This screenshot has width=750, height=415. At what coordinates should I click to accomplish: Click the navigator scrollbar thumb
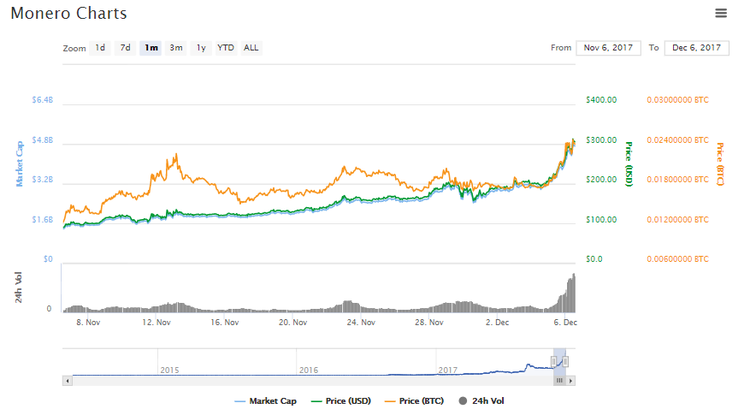pyautogui.click(x=560, y=381)
